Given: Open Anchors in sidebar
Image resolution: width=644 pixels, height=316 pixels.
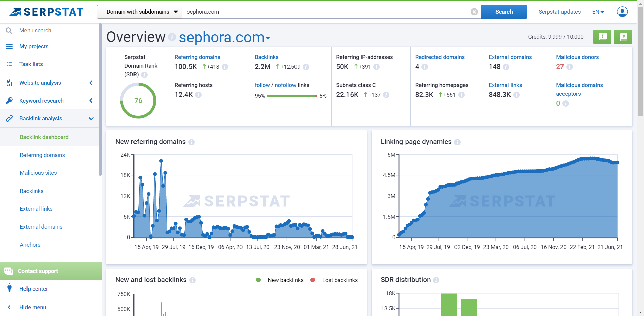Looking at the screenshot, I should click(30, 245).
